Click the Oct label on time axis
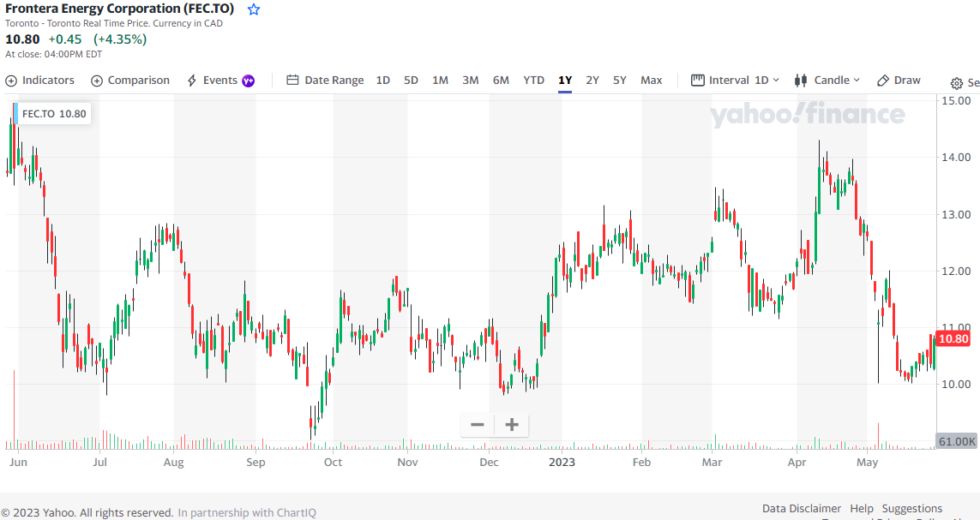Screen dimensions: 980x520 click(x=334, y=463)
